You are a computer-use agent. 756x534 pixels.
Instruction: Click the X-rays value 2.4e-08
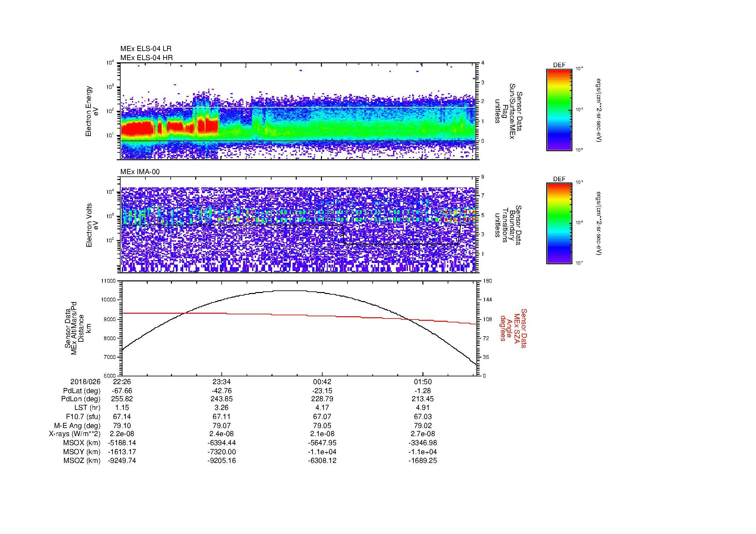click(x=222, y=434)
